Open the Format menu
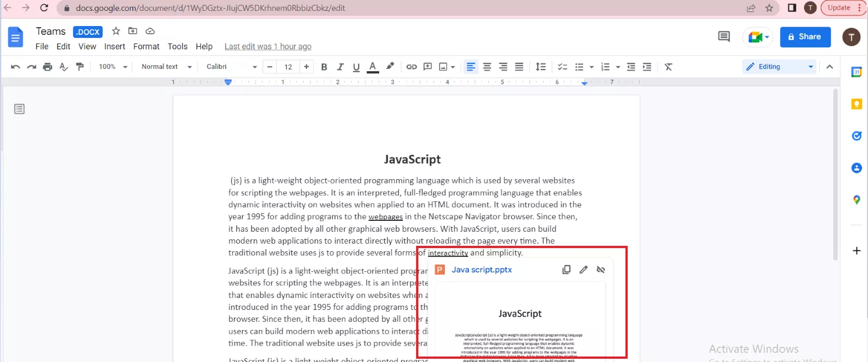Screen dimensions: 868x362 [x=146, y=47]
